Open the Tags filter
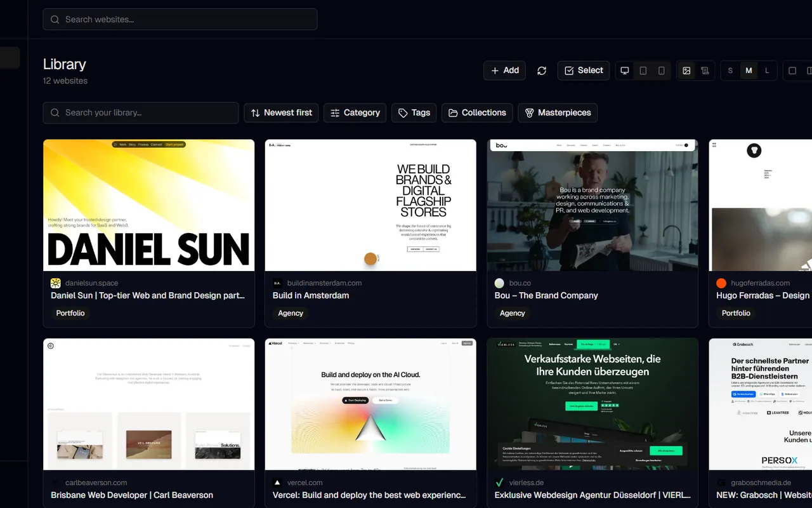 [x=414, y=113]
